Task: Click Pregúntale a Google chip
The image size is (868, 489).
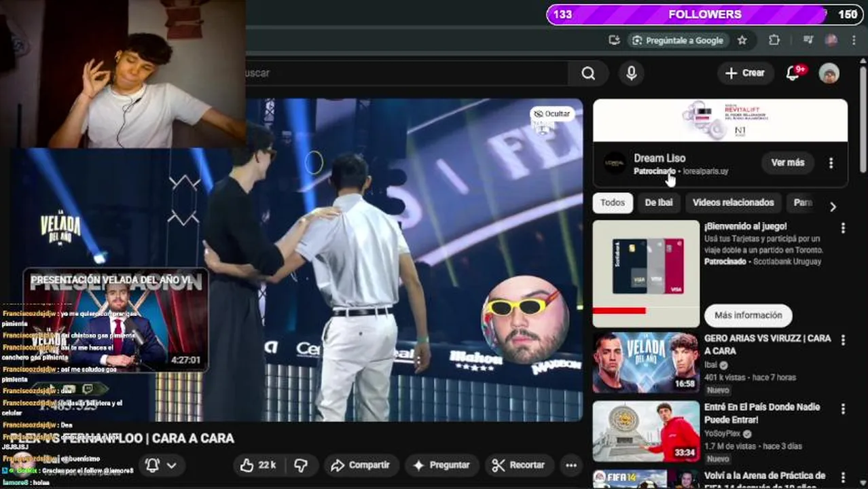Action: coord(678,40)
